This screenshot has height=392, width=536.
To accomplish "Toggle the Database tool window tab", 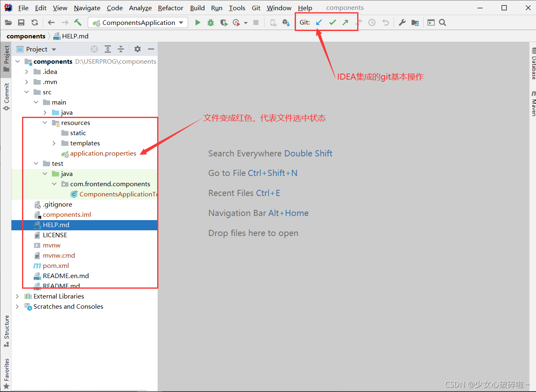I will [x=533, y=64].
